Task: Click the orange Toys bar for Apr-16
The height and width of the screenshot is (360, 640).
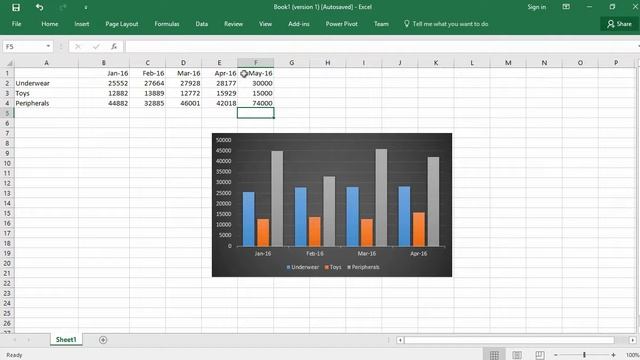Action: (419, 229)
